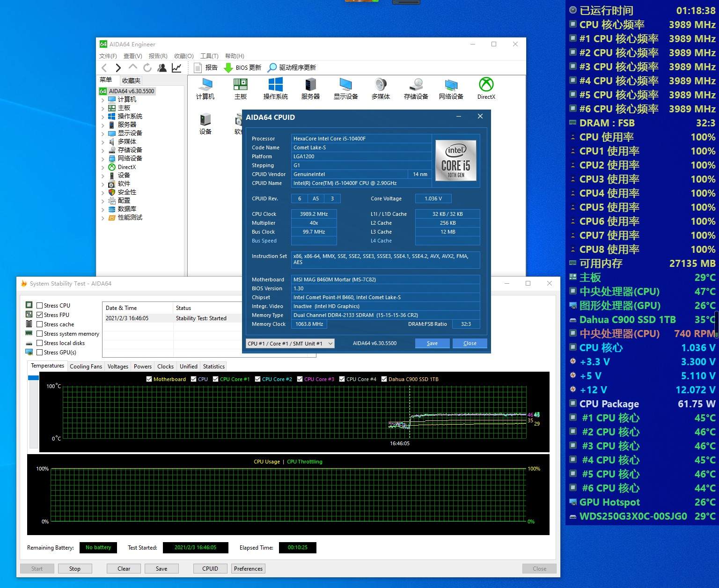The image size is (719, 588).
Task: Toggle CPU Core #1 graph checkbox
Action: click(216, 379)
